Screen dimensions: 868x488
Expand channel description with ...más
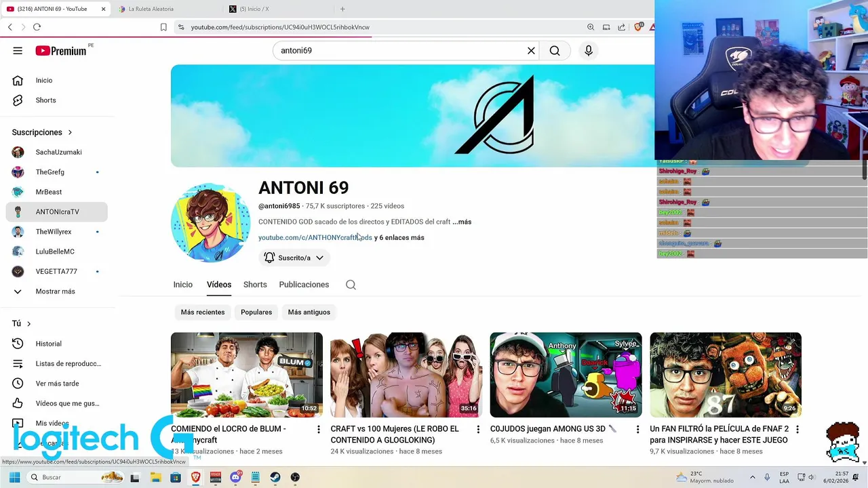coord(462,222)
